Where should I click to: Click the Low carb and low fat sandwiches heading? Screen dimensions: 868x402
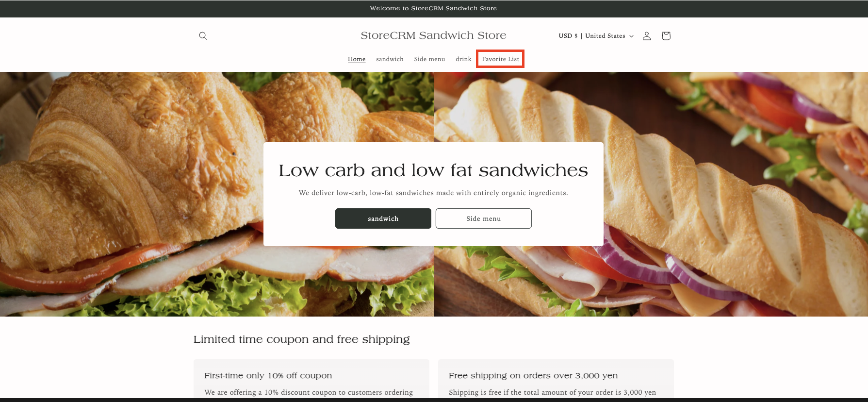433,170
